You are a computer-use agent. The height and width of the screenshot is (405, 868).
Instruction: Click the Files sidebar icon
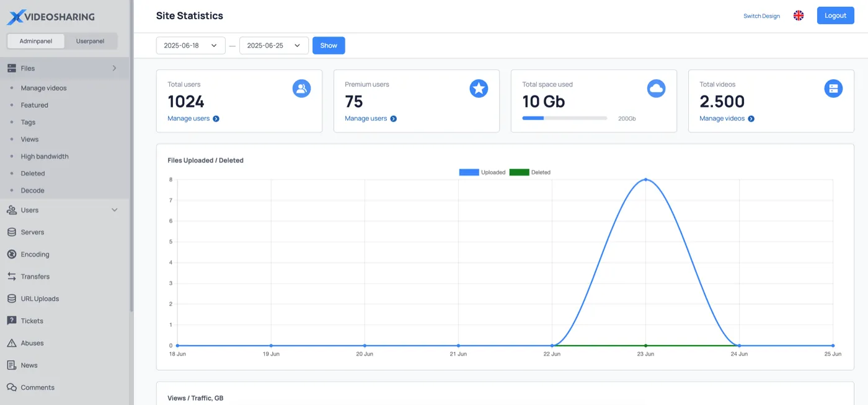coord(12,68)
